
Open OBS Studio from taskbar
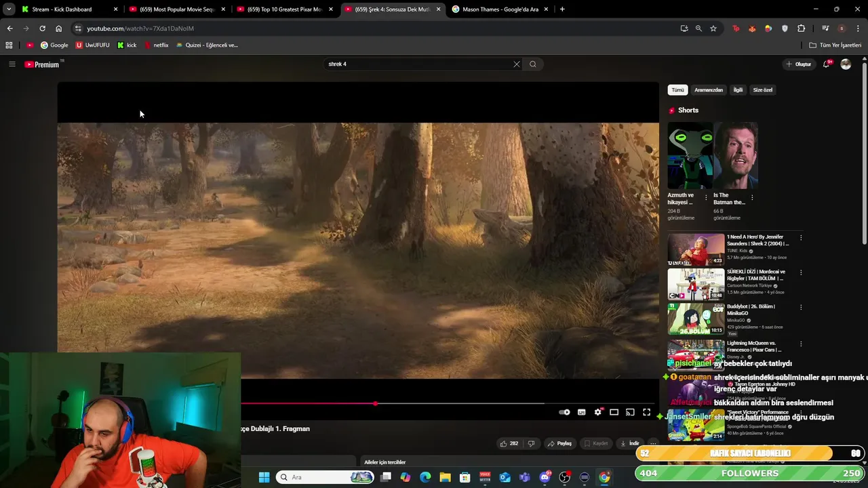pyautogui.click(x=565, y=477)
